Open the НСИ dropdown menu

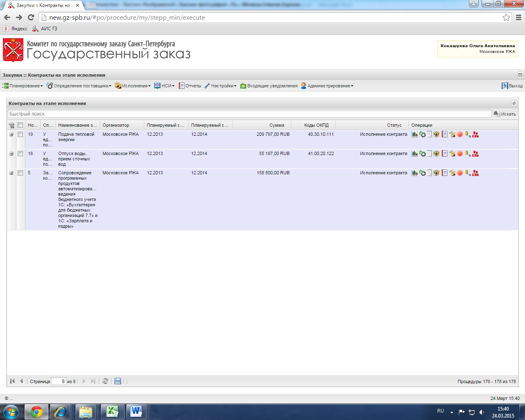164,86
